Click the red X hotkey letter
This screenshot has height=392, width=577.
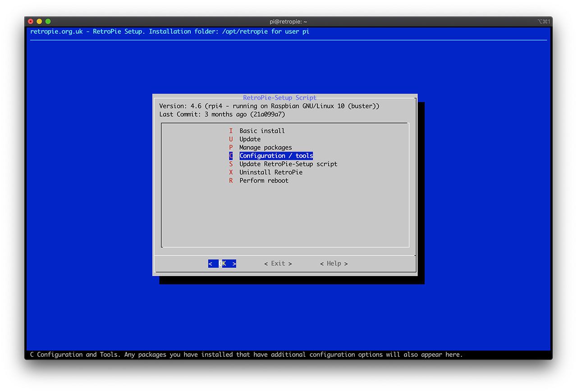[x=231, y=172]
